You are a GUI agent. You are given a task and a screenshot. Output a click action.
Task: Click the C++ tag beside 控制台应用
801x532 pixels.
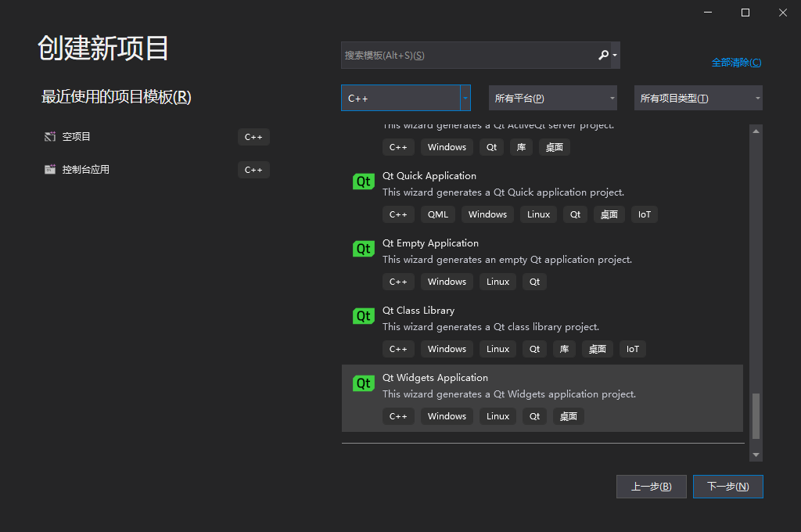tap(253, 170)
